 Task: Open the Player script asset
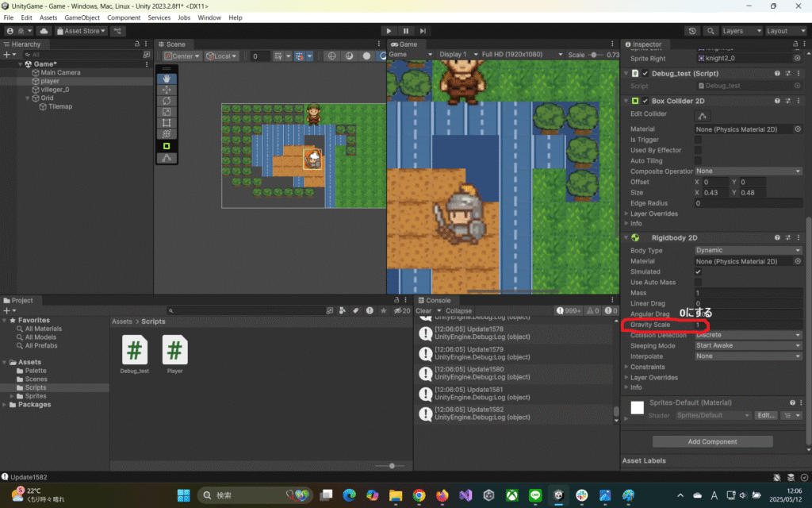pyautogui.click(x=175, y=353)
